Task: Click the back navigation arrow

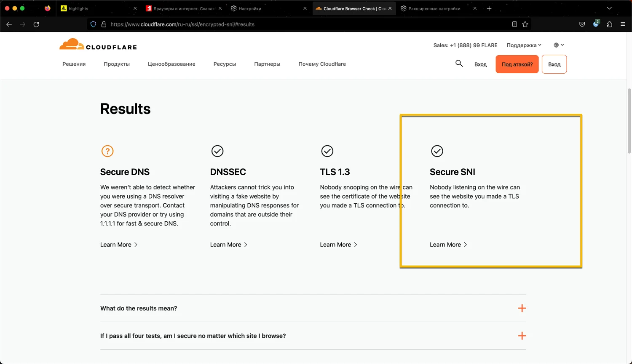Action: click(x=9, y=24)
